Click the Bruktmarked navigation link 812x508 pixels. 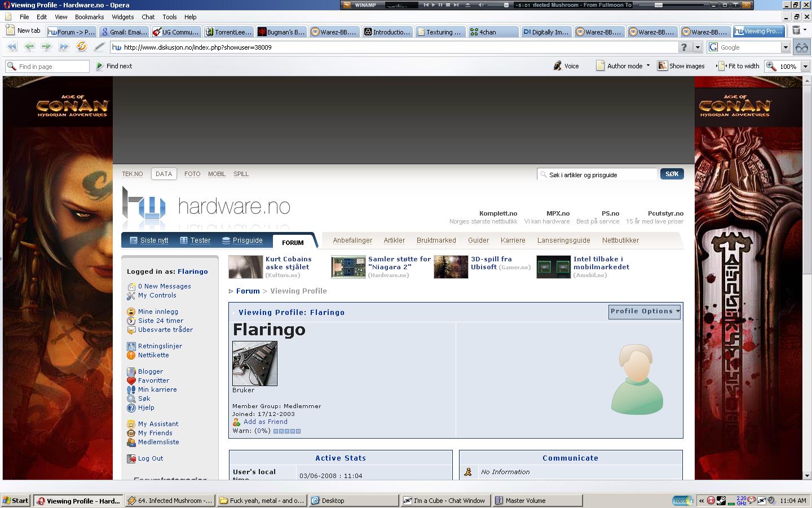(x=436, y=240)
